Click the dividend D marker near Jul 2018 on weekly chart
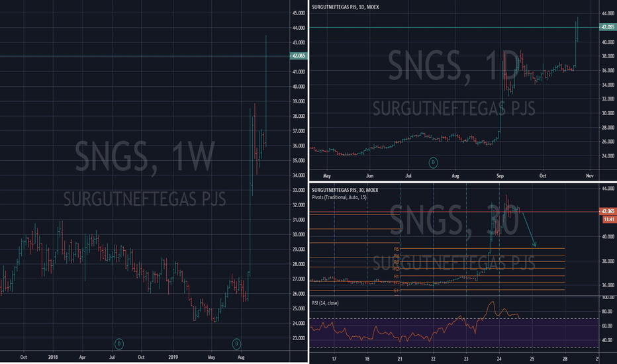 pos(119,344)
